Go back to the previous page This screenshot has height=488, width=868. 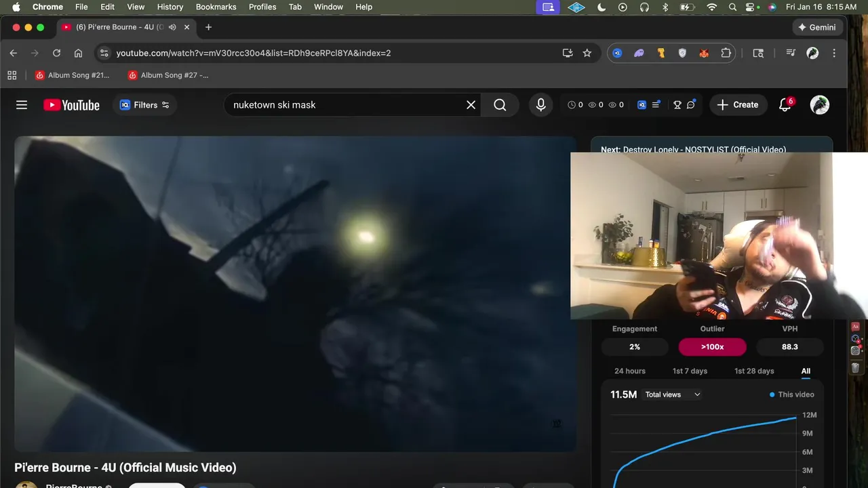pyautogui.click(x=14, y=53)
